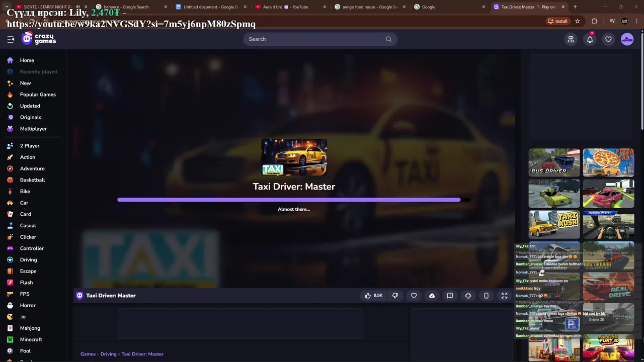
Task: Open the notifications bell
Action: coord(590,39)
